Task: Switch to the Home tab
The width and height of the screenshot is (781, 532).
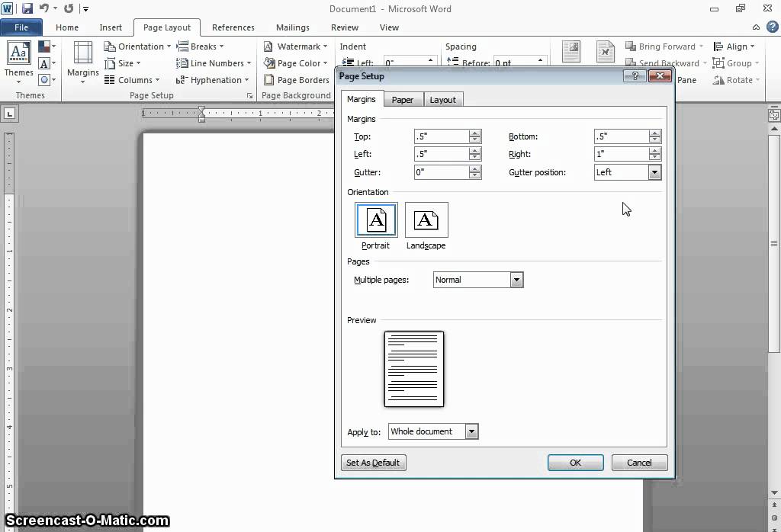Action: coord(67,27)
